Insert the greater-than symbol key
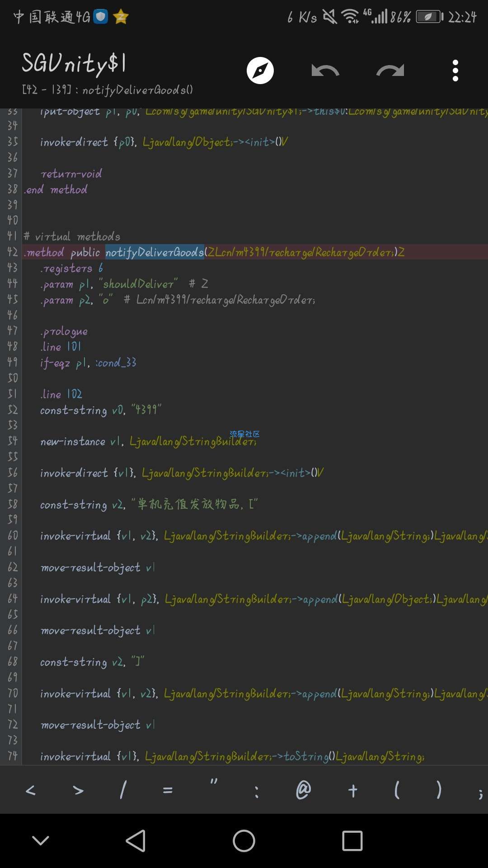Screen dimensions: 488x868 click(78, 790)
